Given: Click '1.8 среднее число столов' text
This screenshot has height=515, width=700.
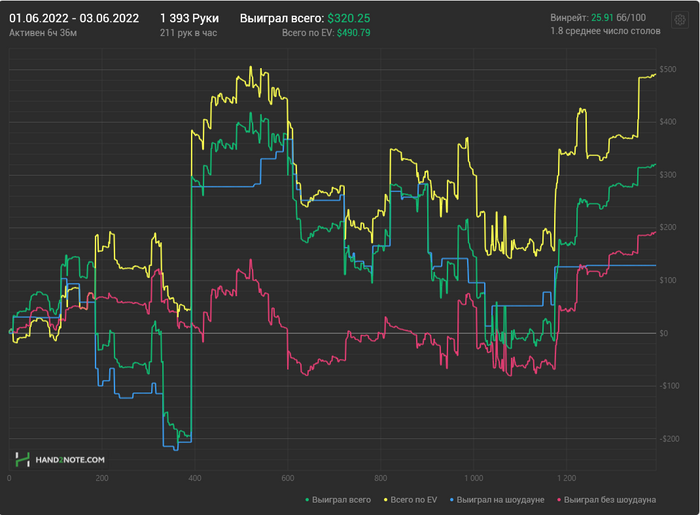Looking at the screenshot, I should click(605, 31).
